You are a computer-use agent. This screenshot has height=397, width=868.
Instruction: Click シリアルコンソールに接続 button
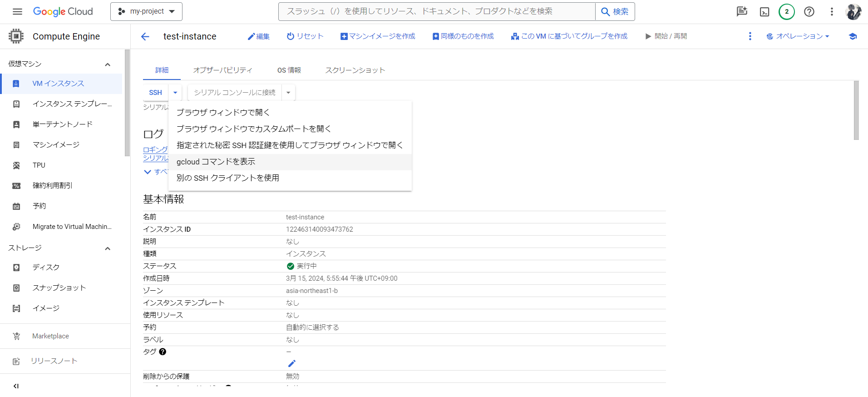234,92
